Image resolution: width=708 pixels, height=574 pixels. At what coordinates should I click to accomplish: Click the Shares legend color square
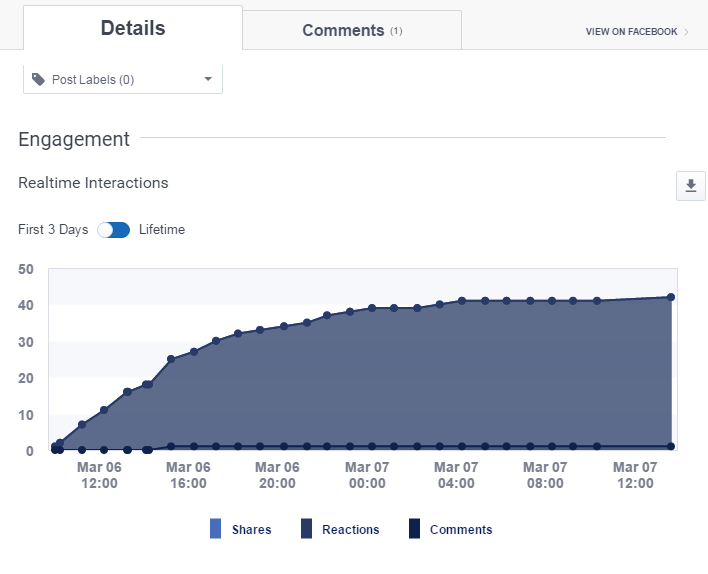coord(216,529)
